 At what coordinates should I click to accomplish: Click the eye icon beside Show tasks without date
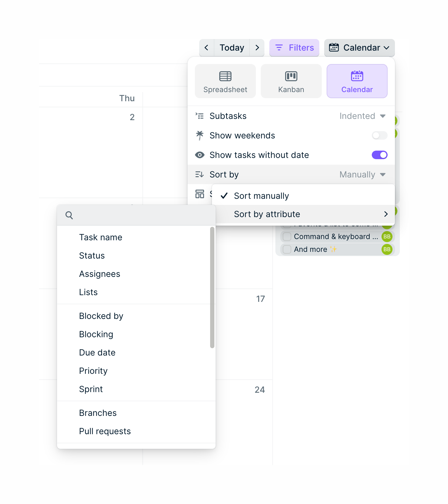(200, 155)
